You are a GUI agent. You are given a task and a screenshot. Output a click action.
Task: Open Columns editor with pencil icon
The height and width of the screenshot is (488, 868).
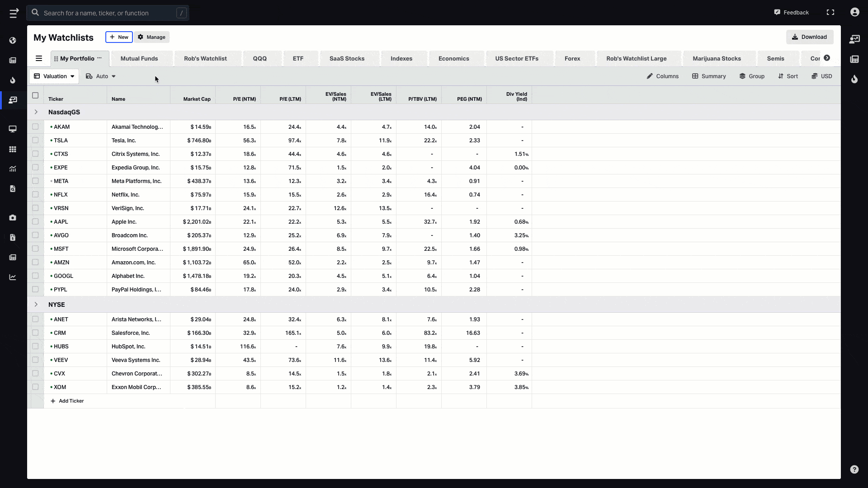click(662, 76)
